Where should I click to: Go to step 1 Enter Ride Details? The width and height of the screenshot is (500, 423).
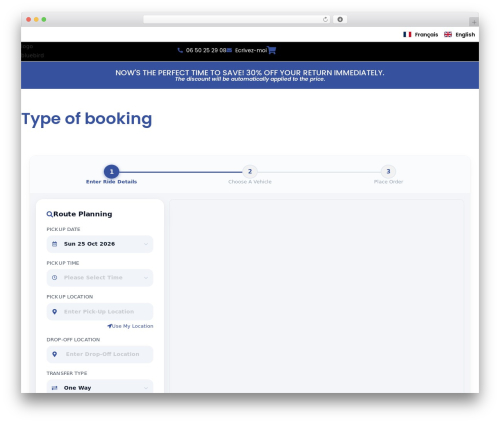pos(111,172)
